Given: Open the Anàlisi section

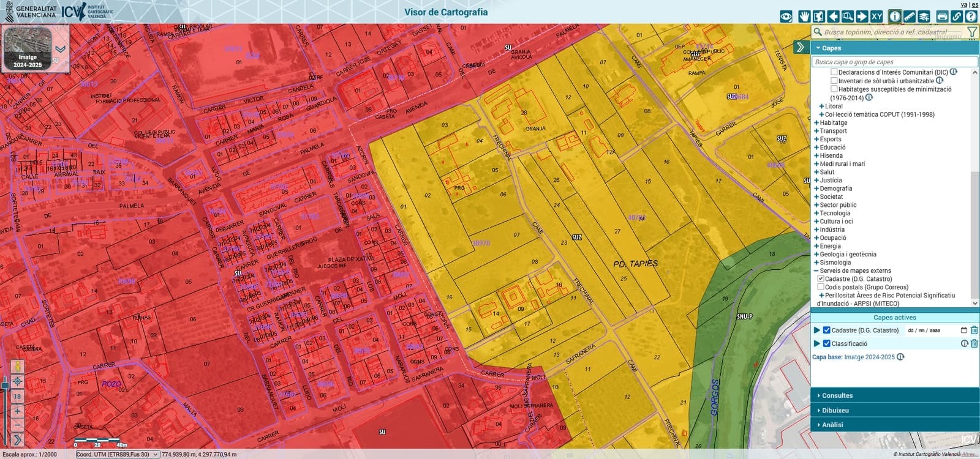Looking at the screenshot, I should (x=832, y=425).
